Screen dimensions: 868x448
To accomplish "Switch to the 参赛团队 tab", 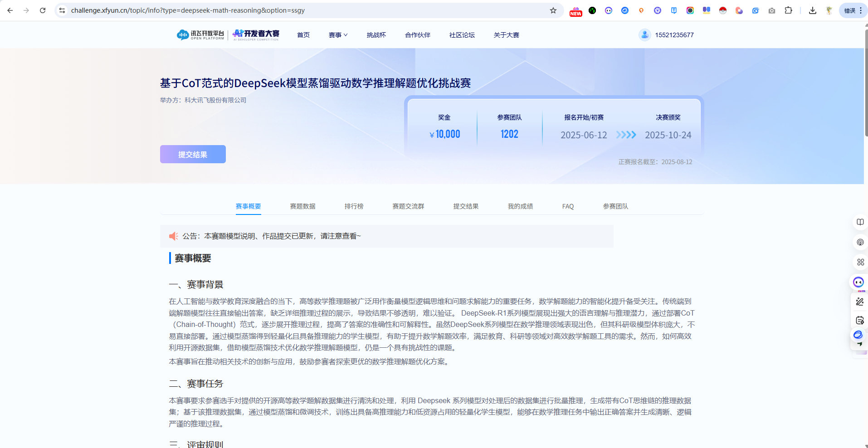I will (x=616, y=206).
